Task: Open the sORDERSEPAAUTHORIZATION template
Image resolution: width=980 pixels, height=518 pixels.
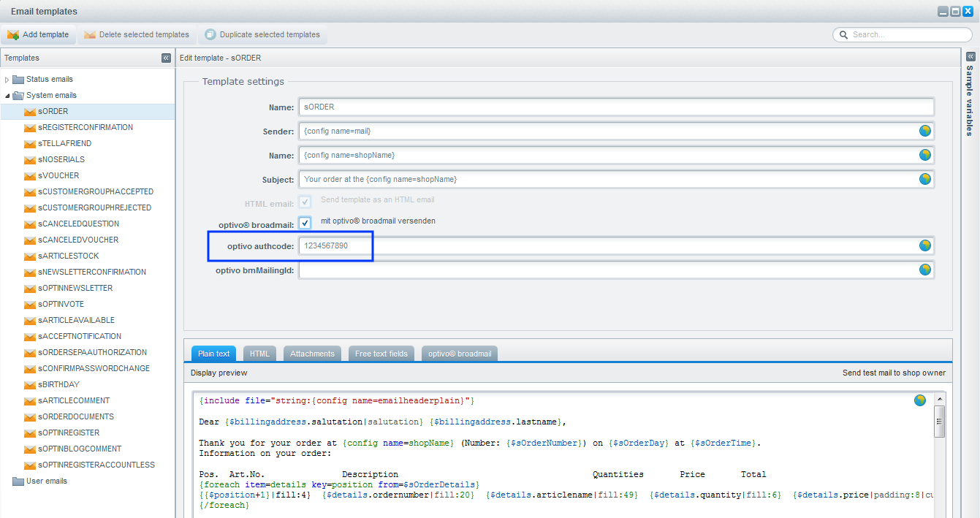Action: 92,352
